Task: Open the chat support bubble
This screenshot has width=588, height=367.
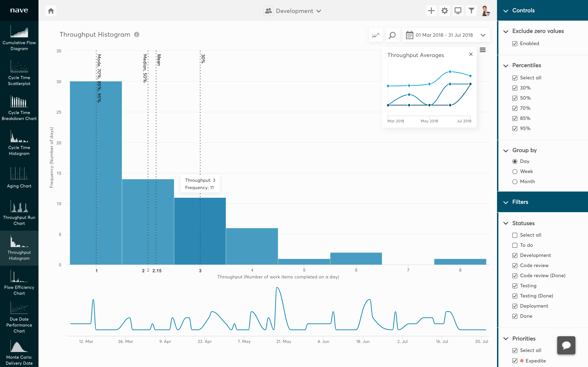Action: (x=566, y=345)
